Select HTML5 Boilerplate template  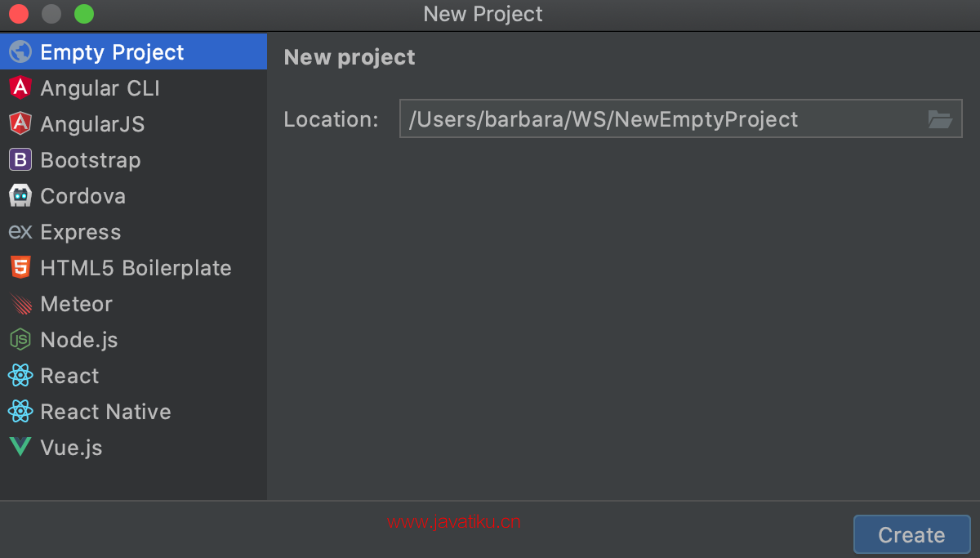(136, 268)
